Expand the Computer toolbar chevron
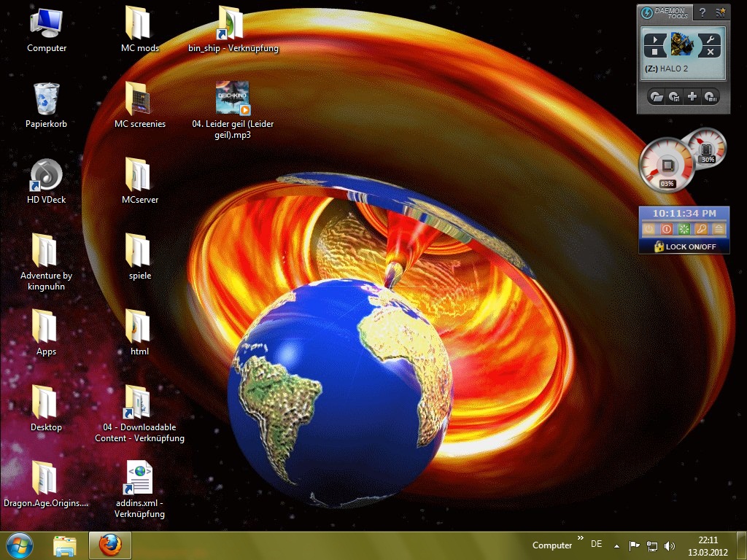Screen dimensions: 747x560 (x=581, y=539)
